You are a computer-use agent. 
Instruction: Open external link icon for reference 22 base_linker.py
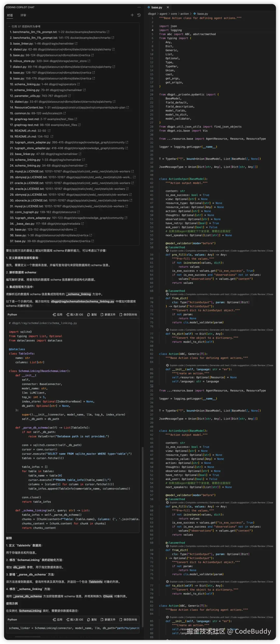coord(80,154)
